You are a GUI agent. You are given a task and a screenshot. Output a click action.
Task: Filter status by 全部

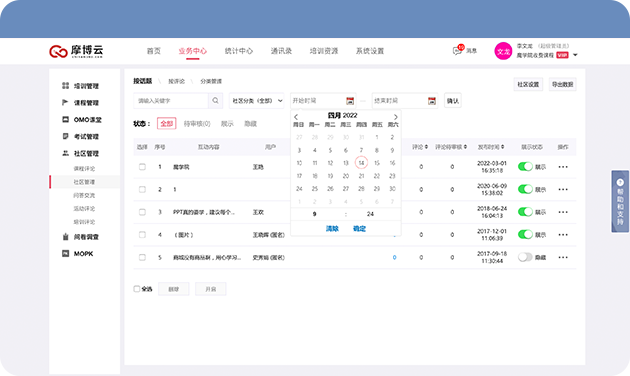[x=166, y=124]
